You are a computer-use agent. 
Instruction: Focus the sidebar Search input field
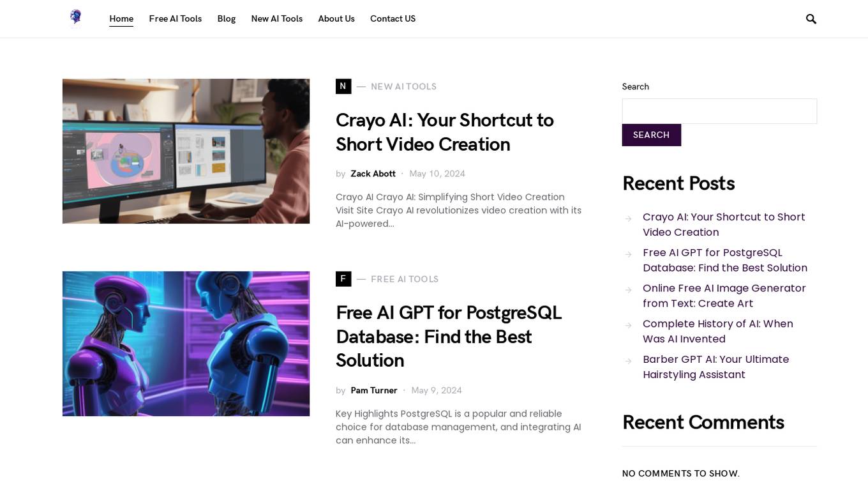(719, 111)
